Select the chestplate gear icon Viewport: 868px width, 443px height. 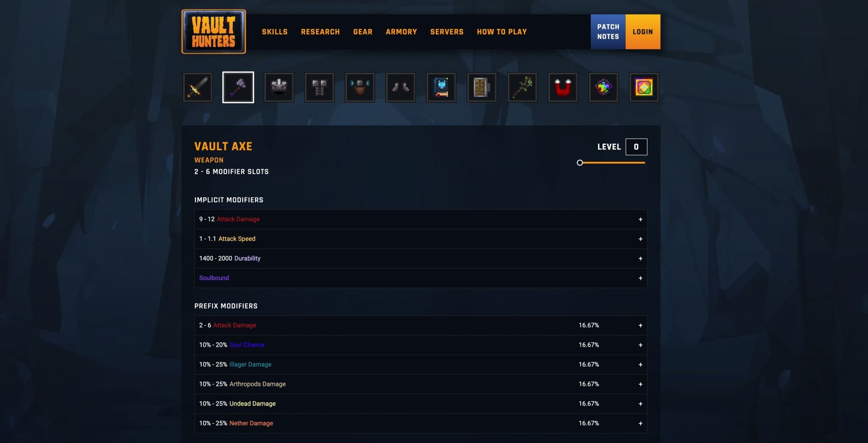(320, 87)
